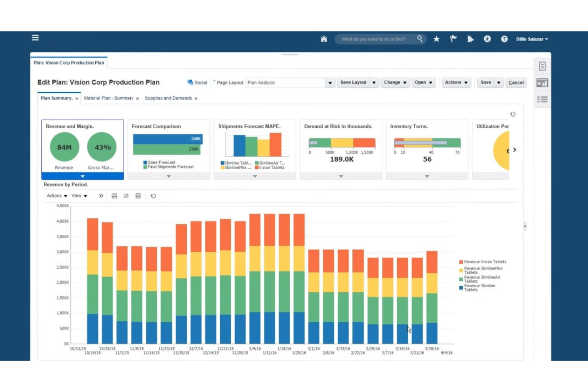Close the Plan Summary tab
The image size is (588, 392).
(x=77, y=98)
